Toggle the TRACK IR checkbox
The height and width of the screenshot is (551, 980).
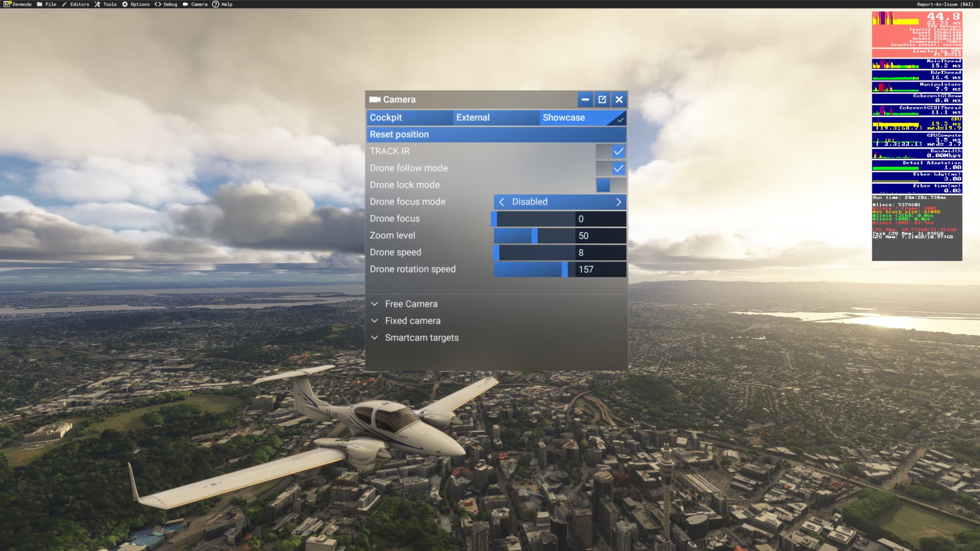coord(611,152)
